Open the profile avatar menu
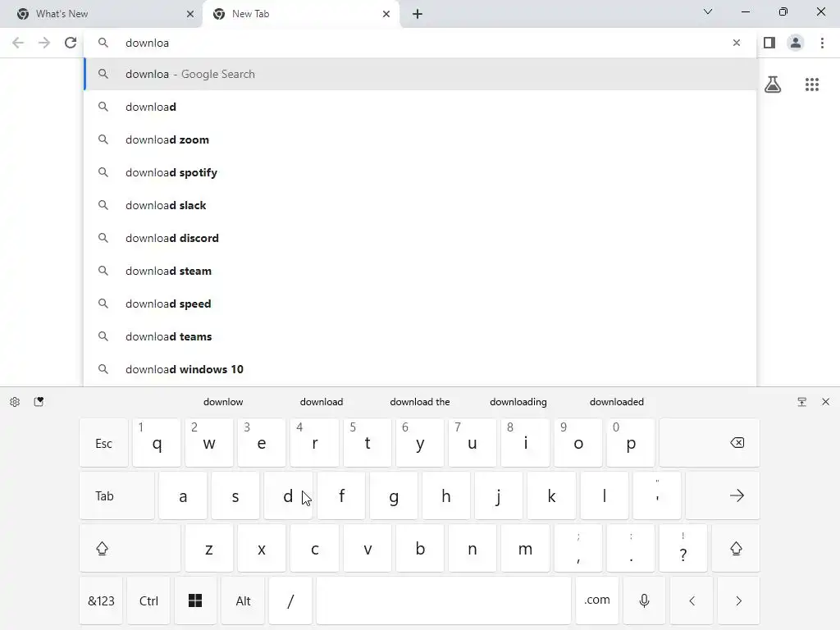The width and height of the screenshot is (840, 630). tap(796, 43)
